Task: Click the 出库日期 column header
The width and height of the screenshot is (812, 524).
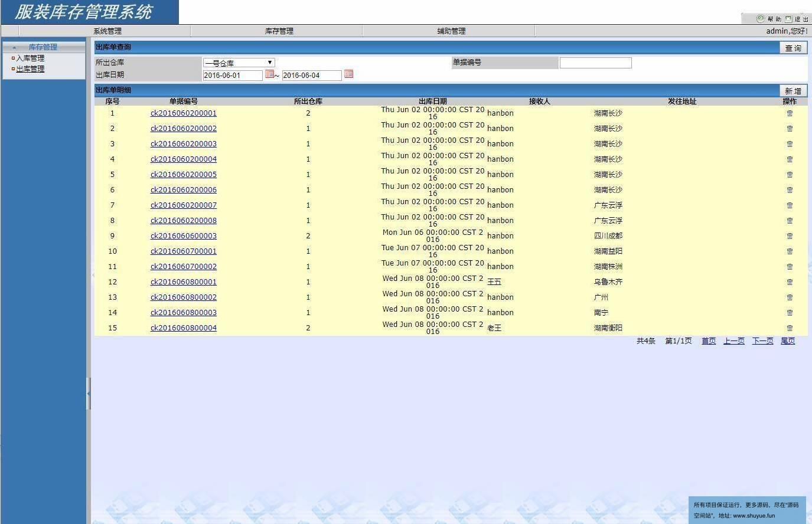Action: point(433,101)
